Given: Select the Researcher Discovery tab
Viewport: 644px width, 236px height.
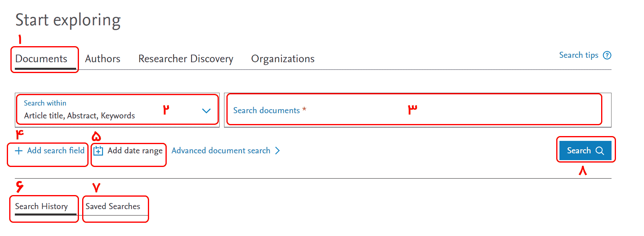Looking at the screenshot, I should click(x=186, y=59).
